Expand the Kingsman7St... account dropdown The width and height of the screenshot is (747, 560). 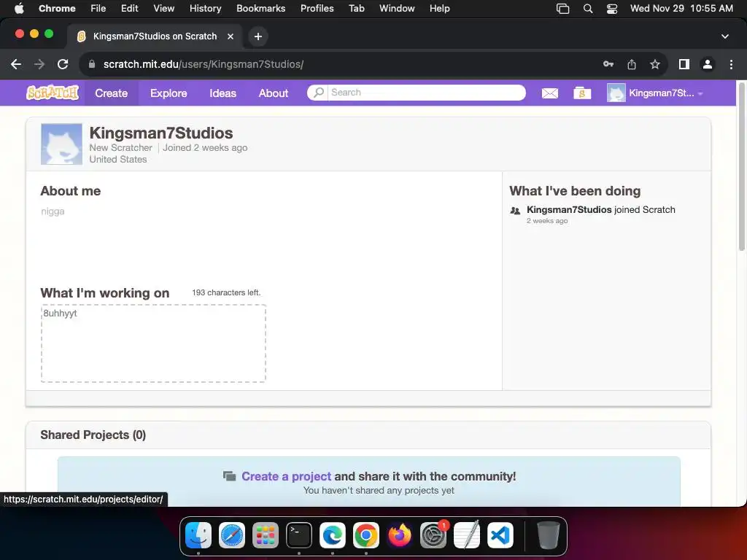[x=665, y=93]
